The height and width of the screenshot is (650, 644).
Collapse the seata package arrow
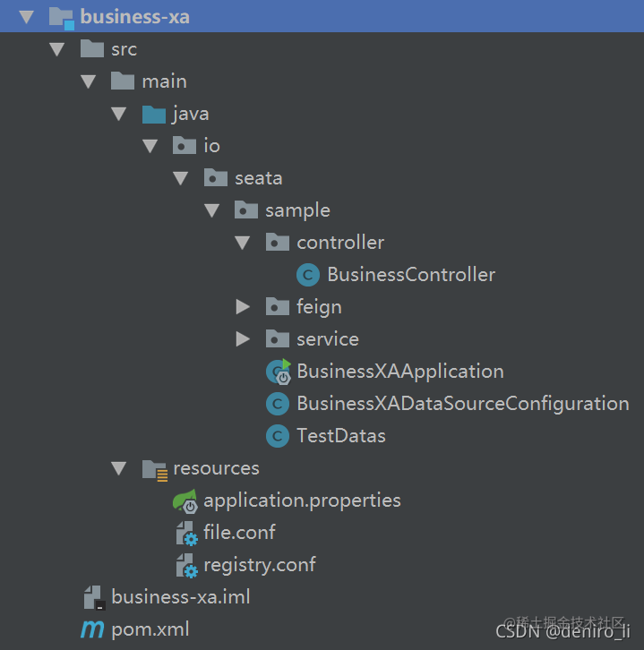(181, 178)
